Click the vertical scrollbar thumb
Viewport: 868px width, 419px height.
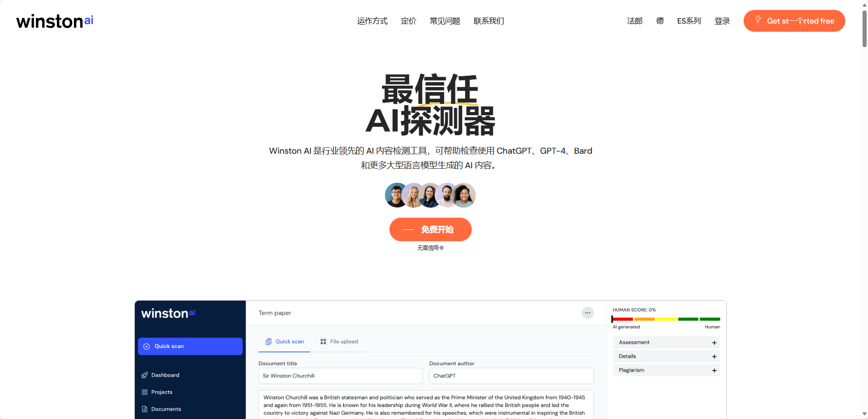coord(864,28)
